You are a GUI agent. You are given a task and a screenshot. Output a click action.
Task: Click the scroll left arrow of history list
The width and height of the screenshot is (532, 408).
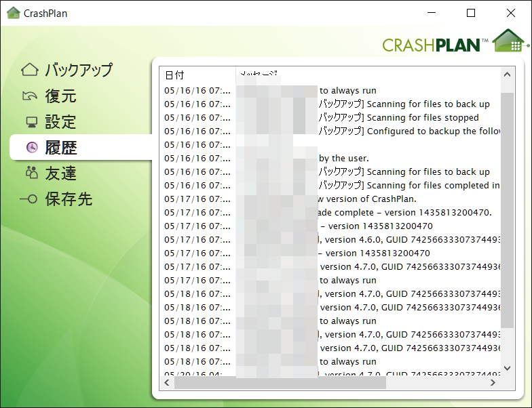coord(167,382)
